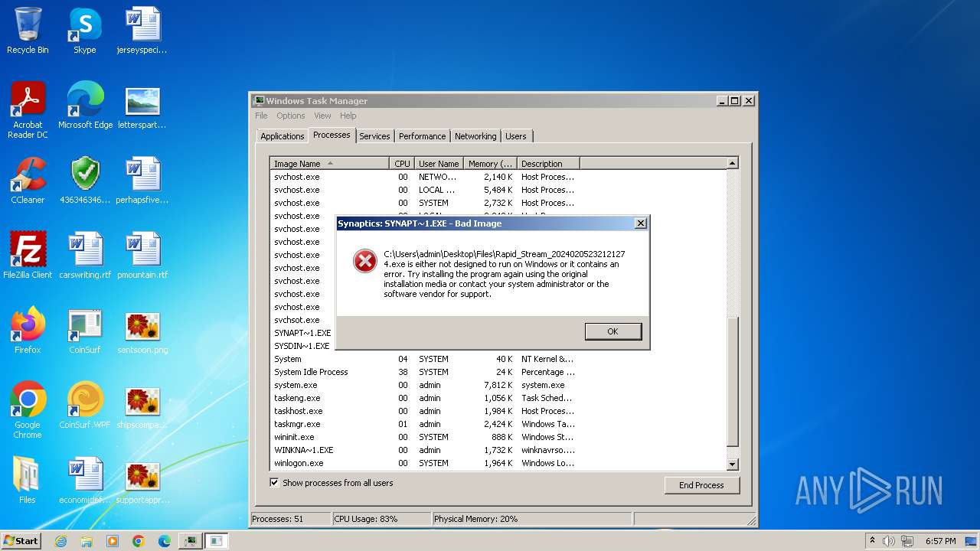980x551 pixels.
Task: Click the Edge icon on the taskbar
Action: [x=165, y=541]
